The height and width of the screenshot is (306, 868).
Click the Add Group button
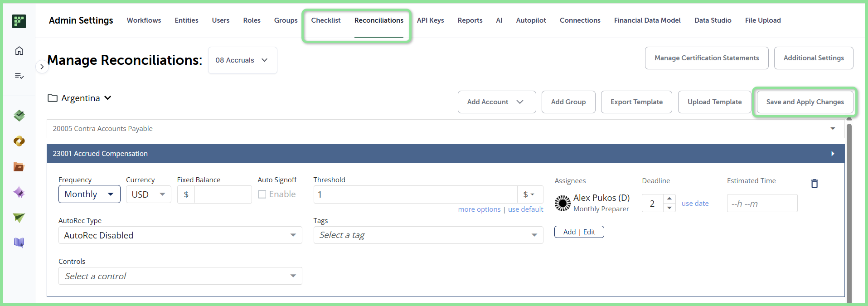[x=568, y=102]
